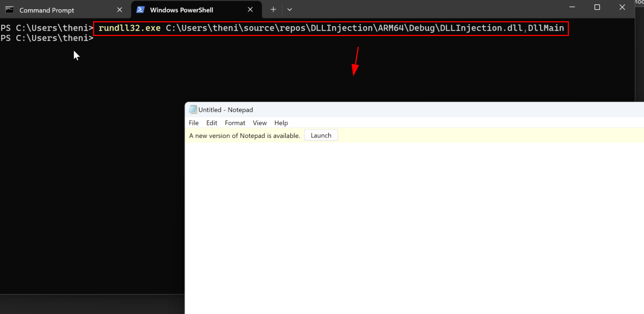Open Notepad's File menu

point(193,123)
